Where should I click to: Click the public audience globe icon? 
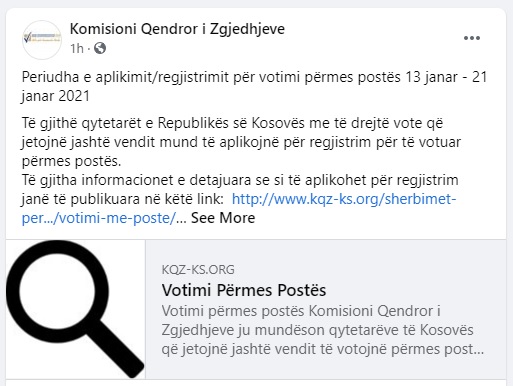100,48
